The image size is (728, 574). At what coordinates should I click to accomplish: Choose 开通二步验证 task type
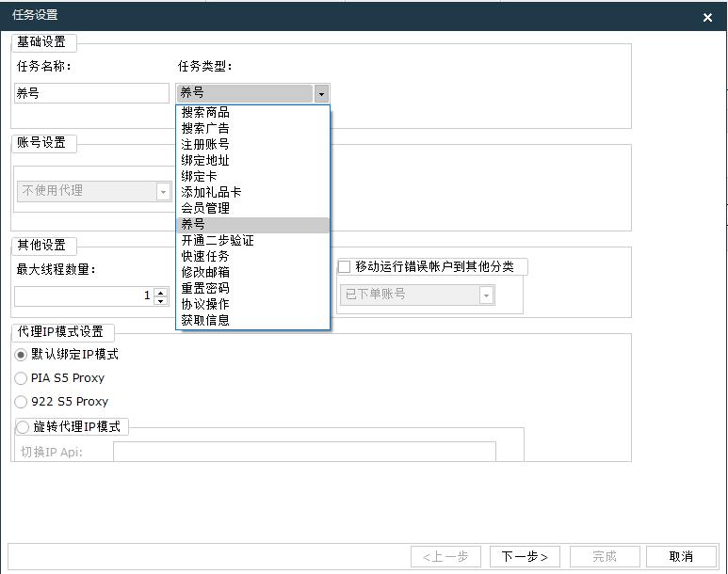252,240
